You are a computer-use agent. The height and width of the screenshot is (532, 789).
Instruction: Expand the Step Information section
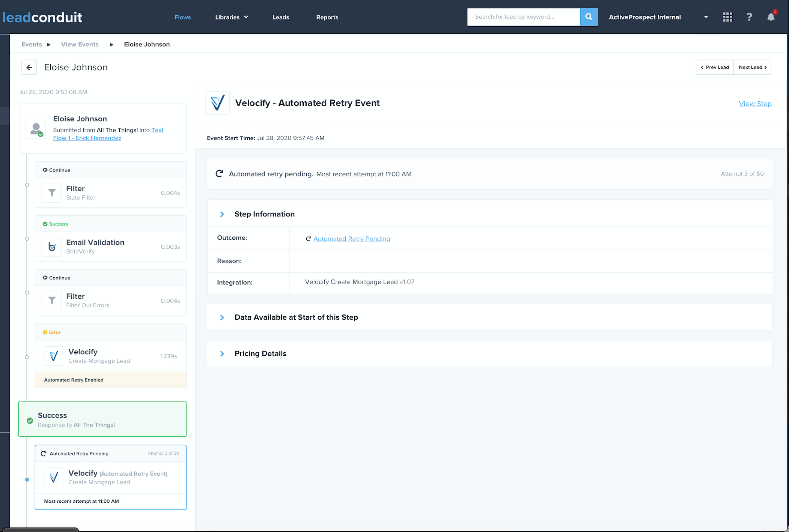222,214
